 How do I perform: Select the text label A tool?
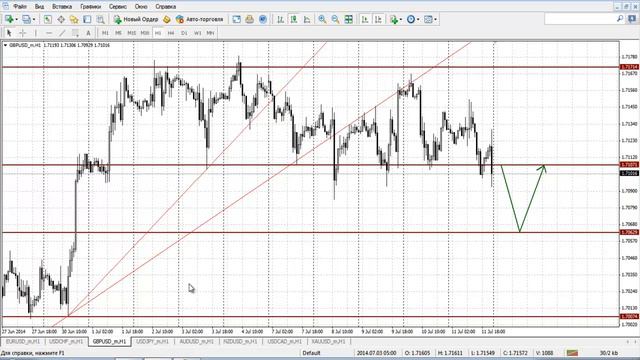click(x=88, y=33)
